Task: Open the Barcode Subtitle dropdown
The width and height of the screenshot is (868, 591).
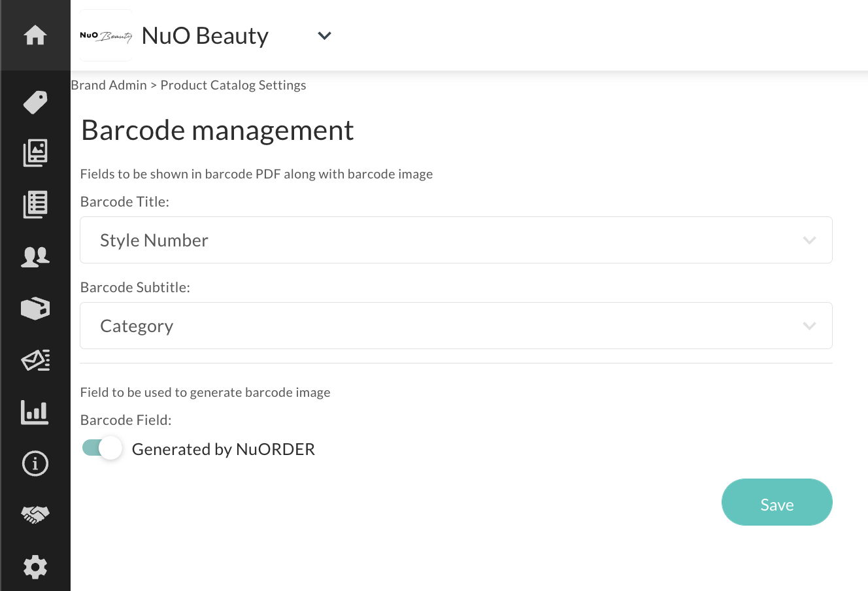Action: coord(456,326)
